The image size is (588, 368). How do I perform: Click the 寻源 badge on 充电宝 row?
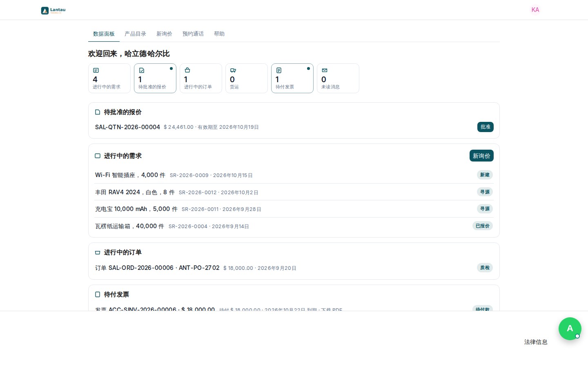pyautogui.click(x=485, y=209)
